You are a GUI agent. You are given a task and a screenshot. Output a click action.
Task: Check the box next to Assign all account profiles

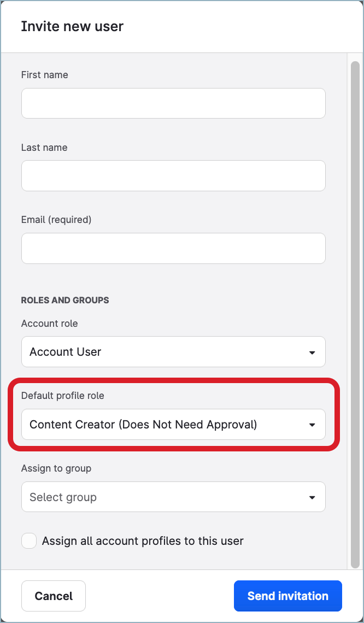tap(28, 540)
